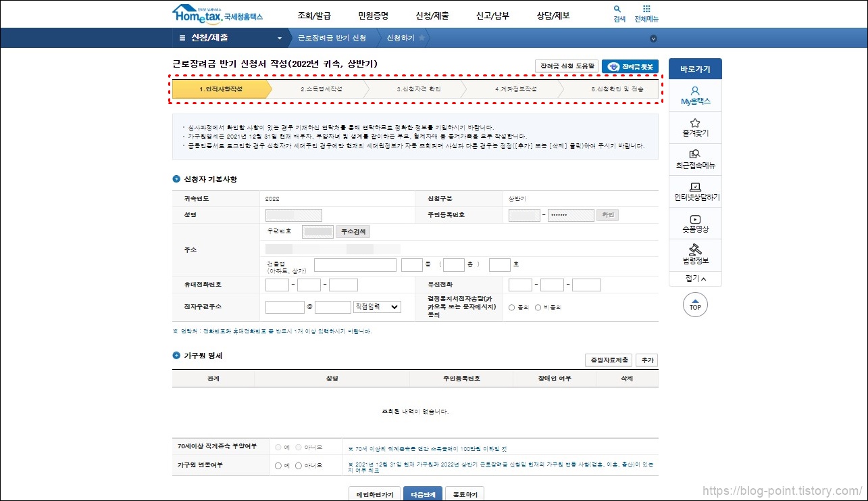Choose 예 for 가구원 변동여부
Viewport: 868px width, 501px height.
[278, 465]
